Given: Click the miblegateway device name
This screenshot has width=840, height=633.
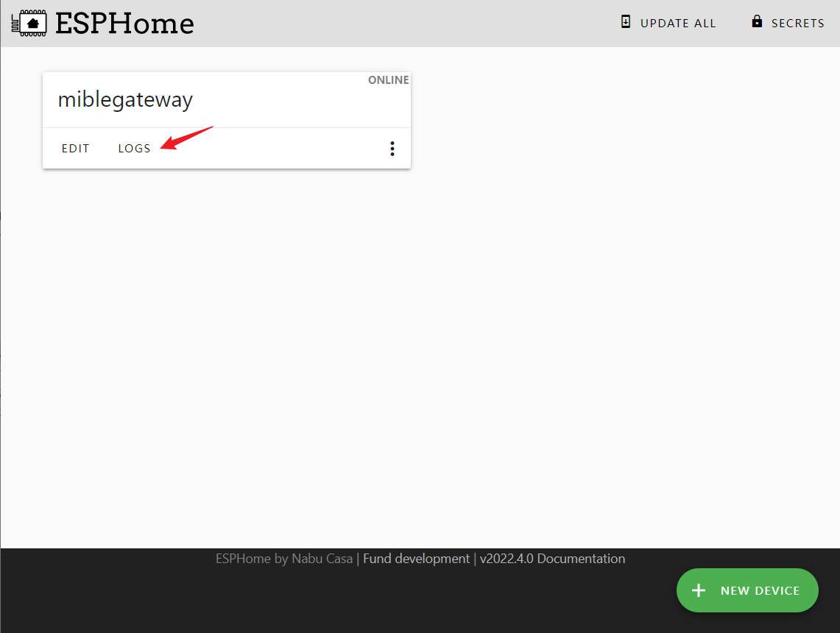Looking at the screenshot, I should point(125,100).
